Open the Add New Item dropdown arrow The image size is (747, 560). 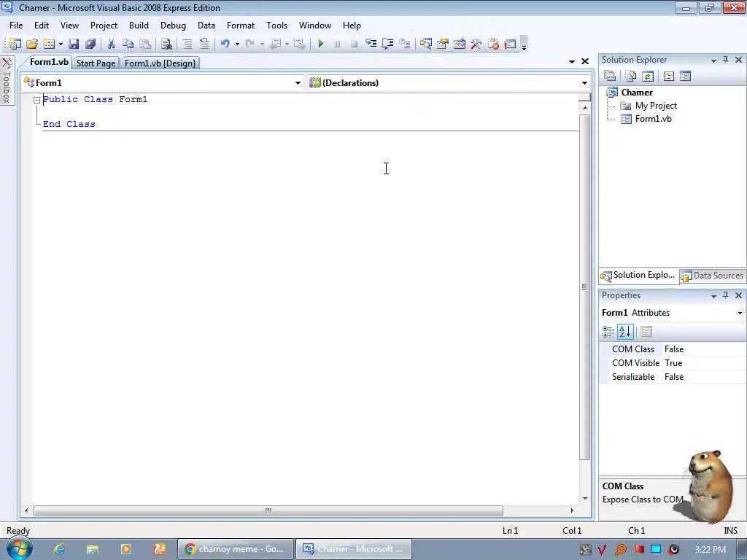pos(61,44)
